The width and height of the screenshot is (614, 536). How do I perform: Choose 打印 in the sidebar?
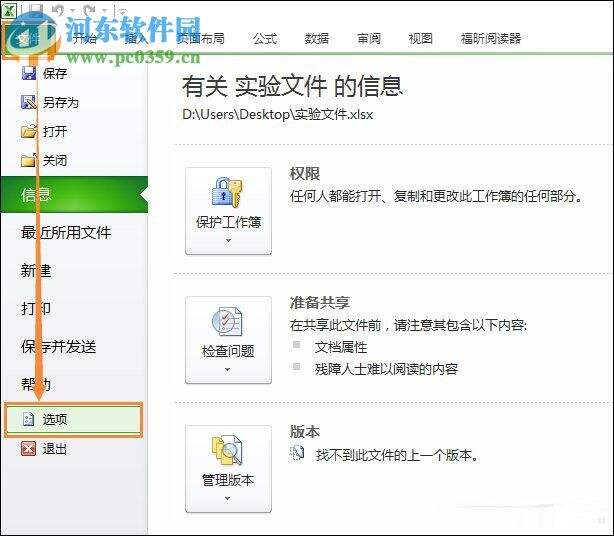tap(36, 309)
